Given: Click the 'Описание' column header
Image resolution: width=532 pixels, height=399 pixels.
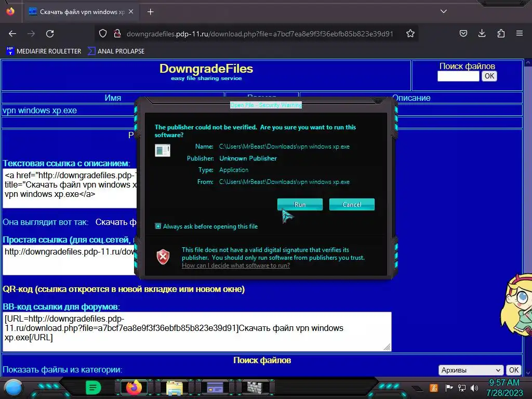Looking at the screenshot, I should (x=411, y=98).
